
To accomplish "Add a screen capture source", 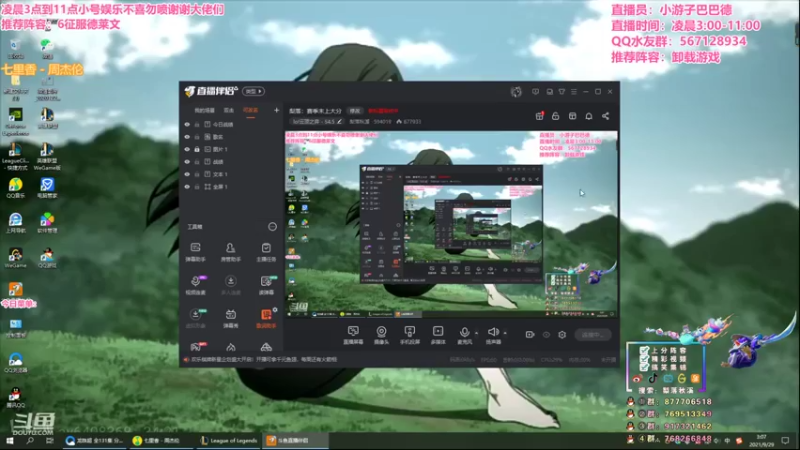I will [353, 335].
